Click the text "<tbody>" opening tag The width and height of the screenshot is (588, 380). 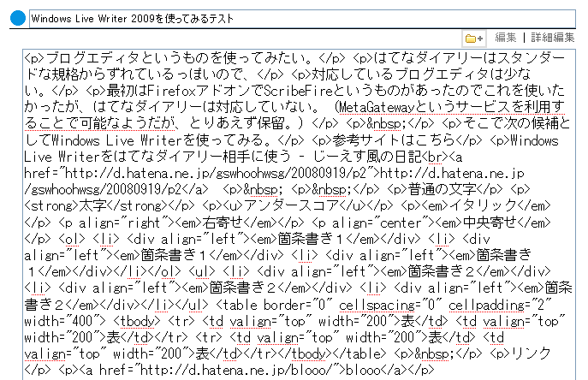point(137,322)
